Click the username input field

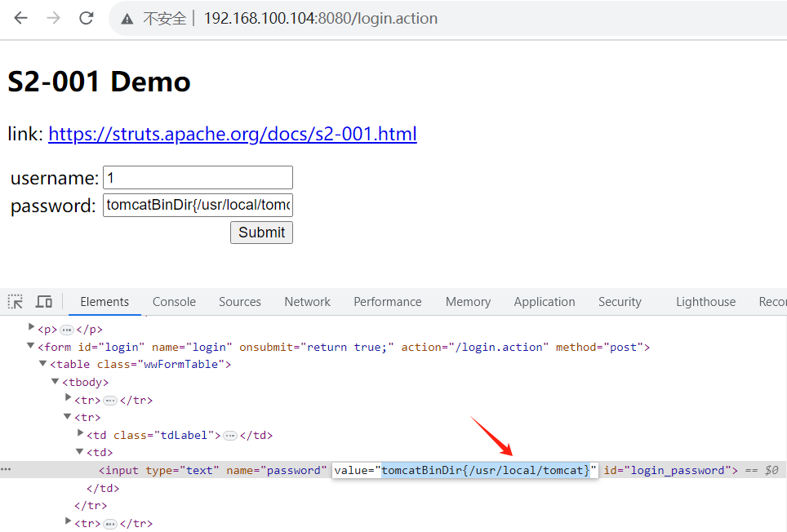[x=198, y=178]
